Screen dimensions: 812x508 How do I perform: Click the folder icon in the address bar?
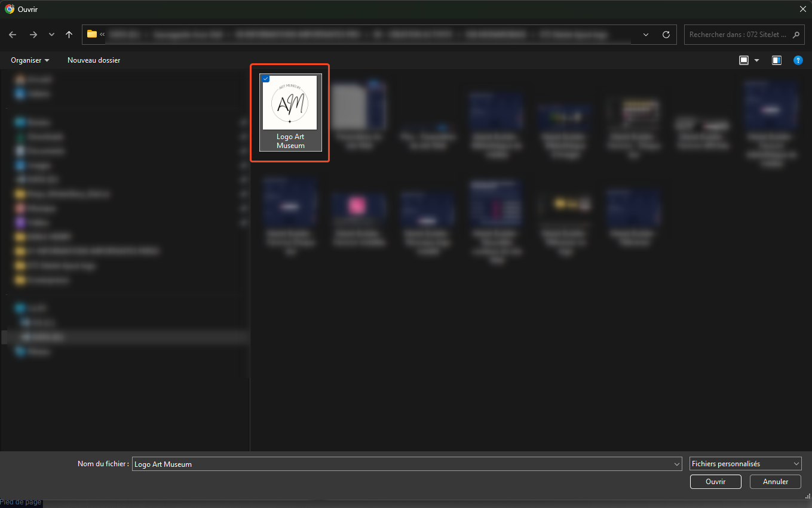[92, 34]
